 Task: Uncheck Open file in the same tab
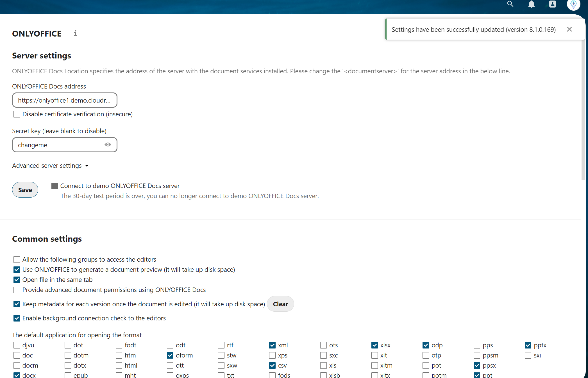[x=17, y=280]
